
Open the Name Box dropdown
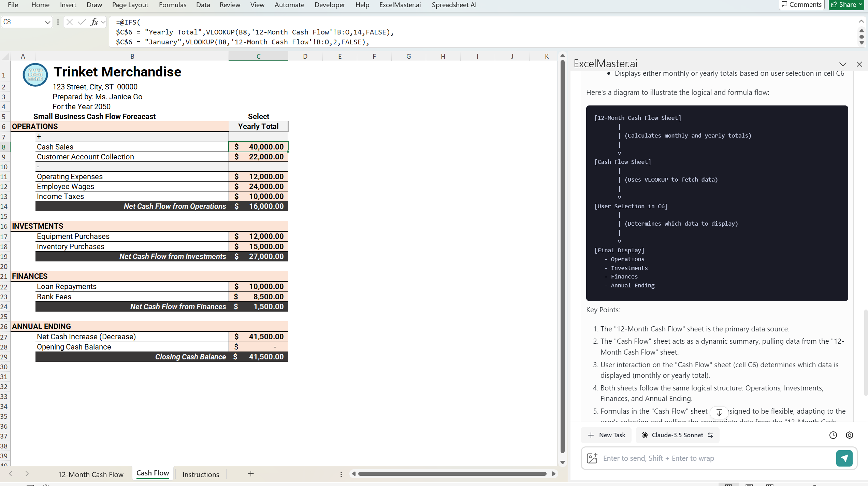click(x=47, y=22)
